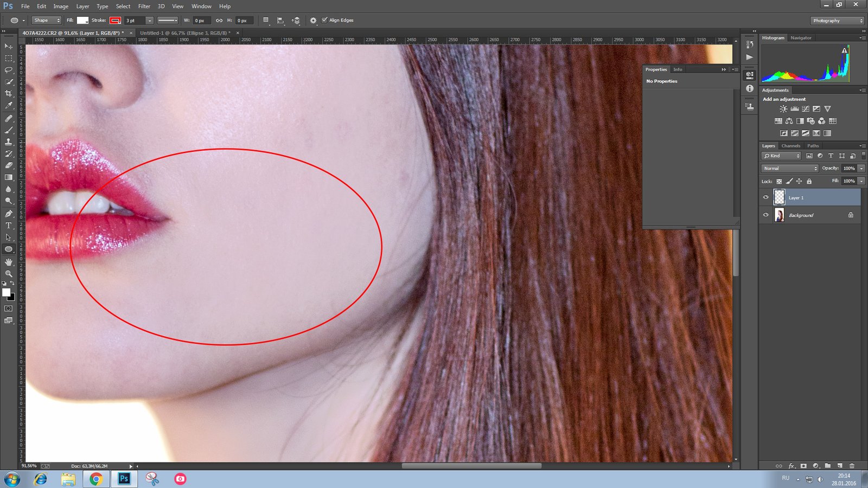Activate the Horizontal Type tool
This screenshot has width=868, height=488.
9,226
